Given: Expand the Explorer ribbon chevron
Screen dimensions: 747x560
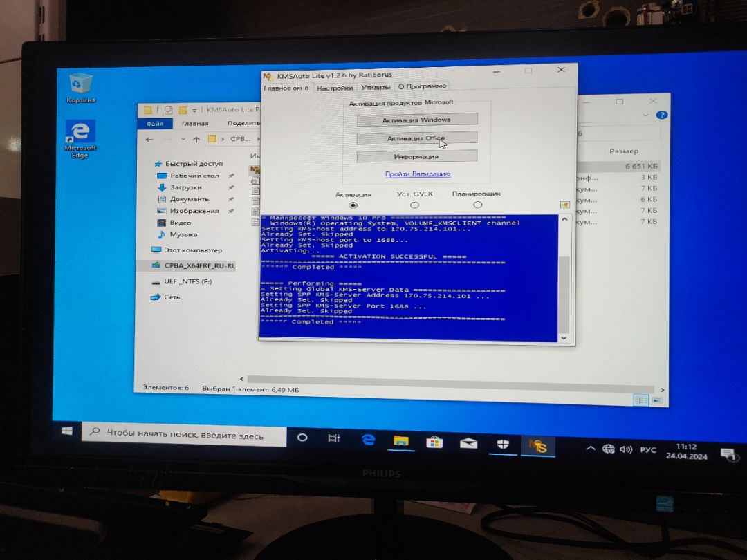Looking at the screenshot, I should (x=645, y=115).
